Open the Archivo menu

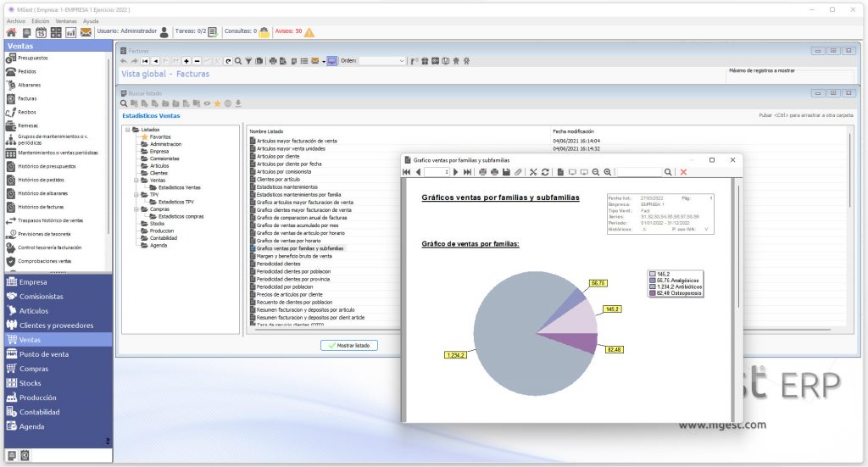16,21
